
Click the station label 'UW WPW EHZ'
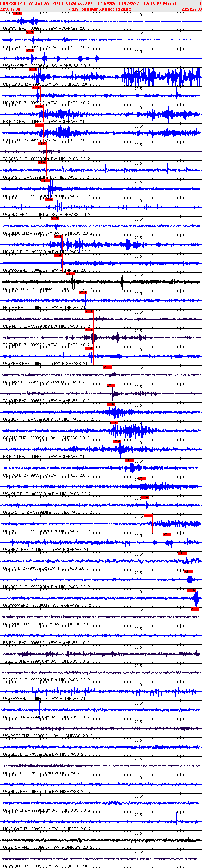[x=15, y=605]
